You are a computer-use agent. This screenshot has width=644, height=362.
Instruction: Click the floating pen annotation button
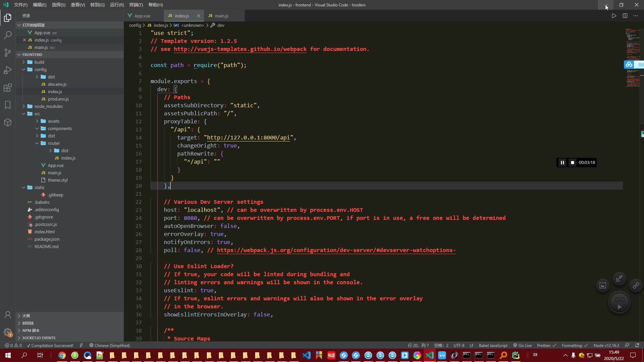pos(619,279)
